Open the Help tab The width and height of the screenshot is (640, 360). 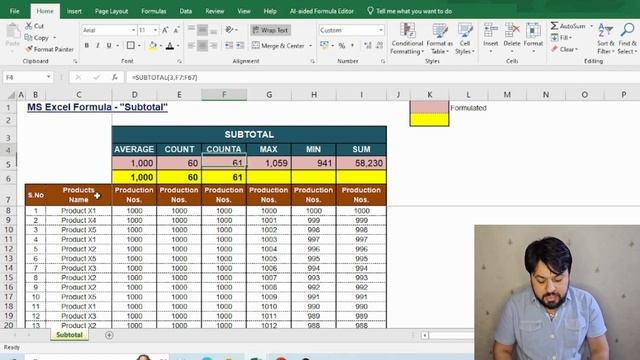coord(270,11)
